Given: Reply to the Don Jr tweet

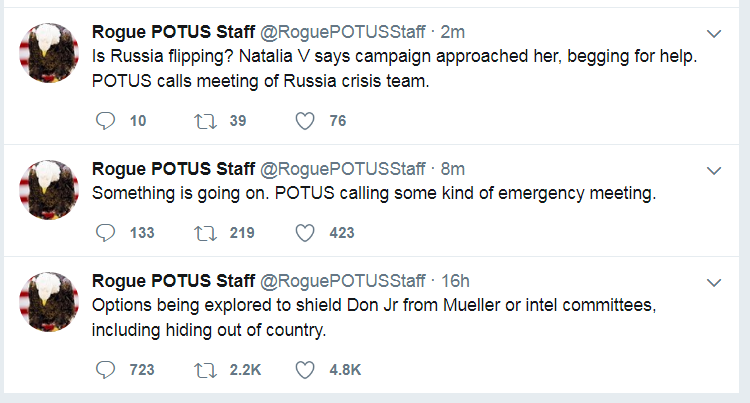Looking at the screenshot, I should coord(106,370).
